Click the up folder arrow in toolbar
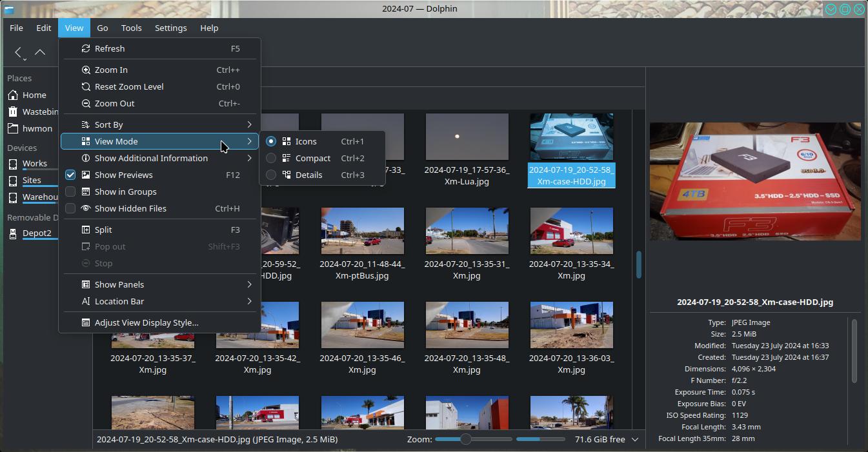 click(x=40, y=52)
